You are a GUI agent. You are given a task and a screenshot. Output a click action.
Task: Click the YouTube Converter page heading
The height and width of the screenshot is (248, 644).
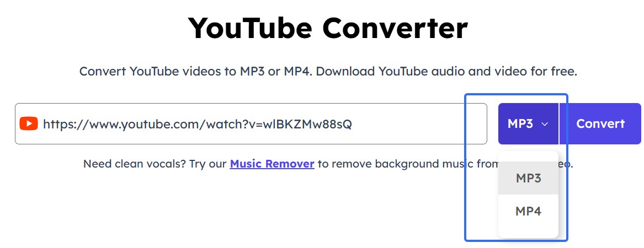coord(328,28)
